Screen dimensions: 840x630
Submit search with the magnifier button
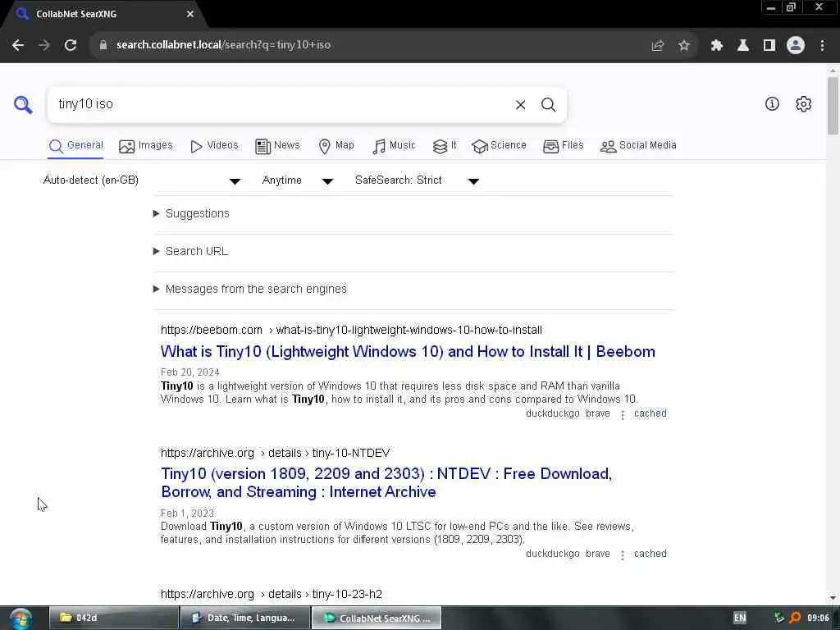pos(548,104)
